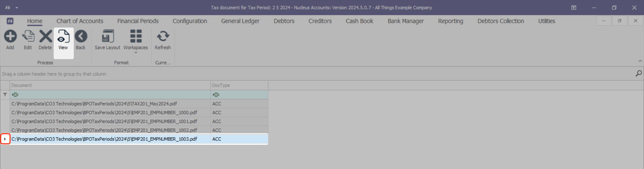Image resolution: width=644 pixels, height=169 pixels.
Task: Open the grid search magnifier icon
Action: (639, 73)
